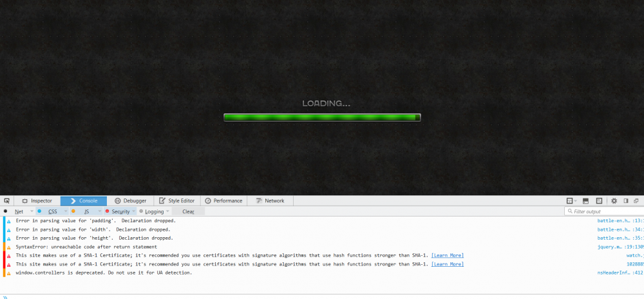Click the responsive design mode icon

coord(599,201)
